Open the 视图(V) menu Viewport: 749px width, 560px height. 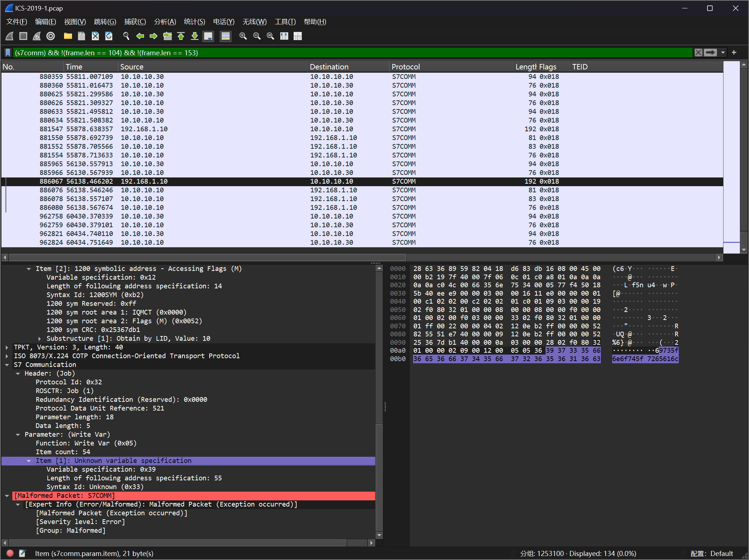point(75,22)
